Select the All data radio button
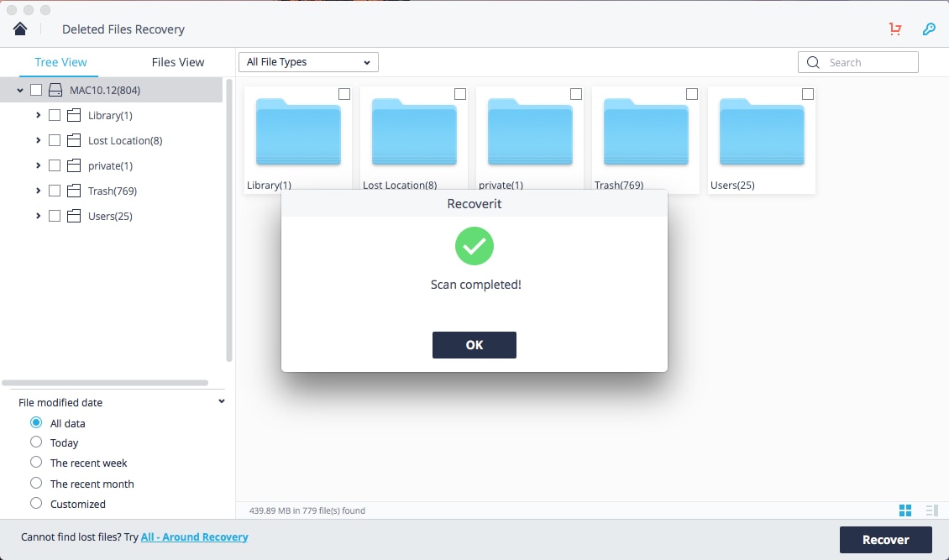Image resolution: width=949 pixels, height=560 pixels. [x=36, y=422]
